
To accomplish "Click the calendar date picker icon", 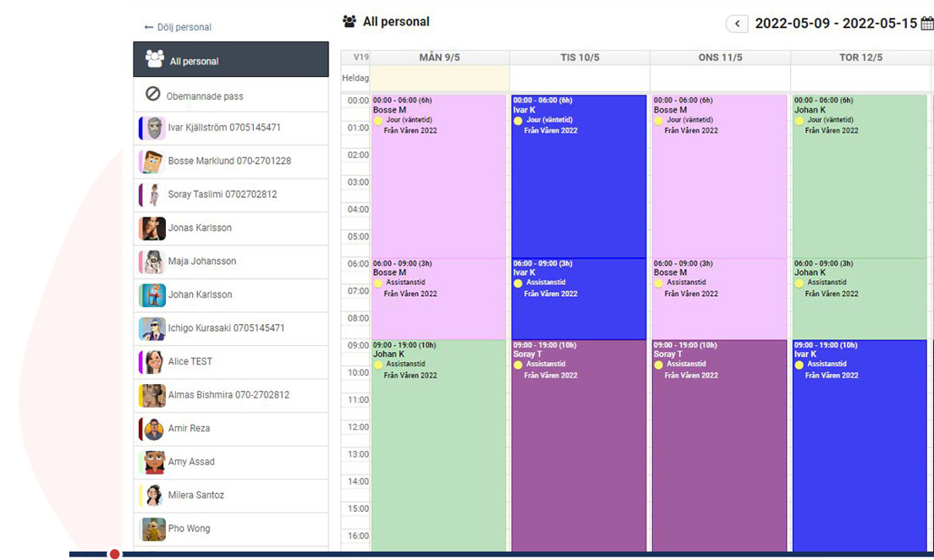I will pyautogui.click(x=926, y=24).
